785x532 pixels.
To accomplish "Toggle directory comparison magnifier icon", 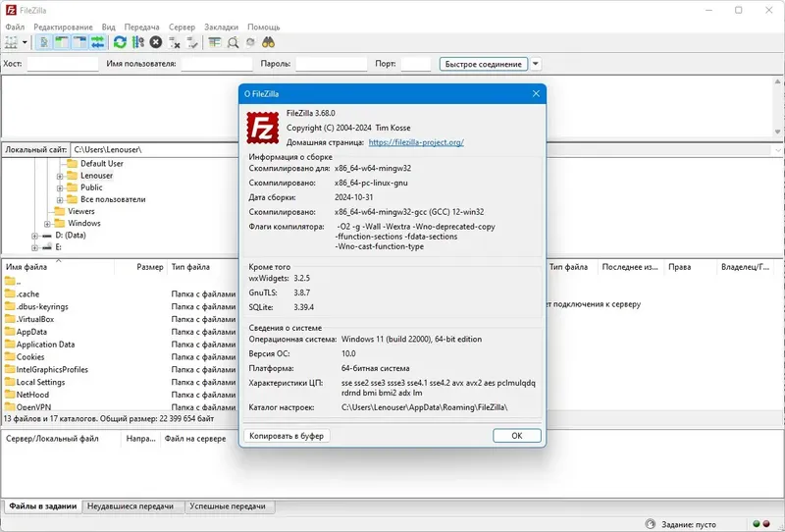I will pos(233,42).
